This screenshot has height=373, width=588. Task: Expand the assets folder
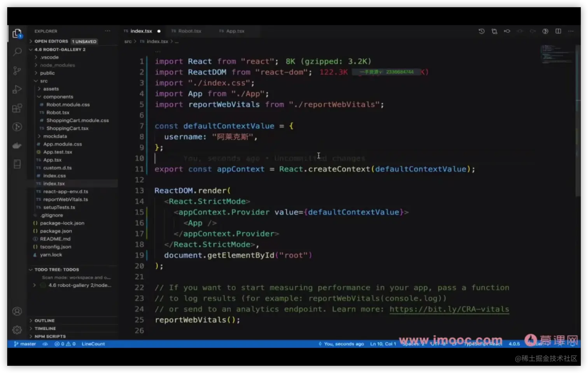click(51, 89)
